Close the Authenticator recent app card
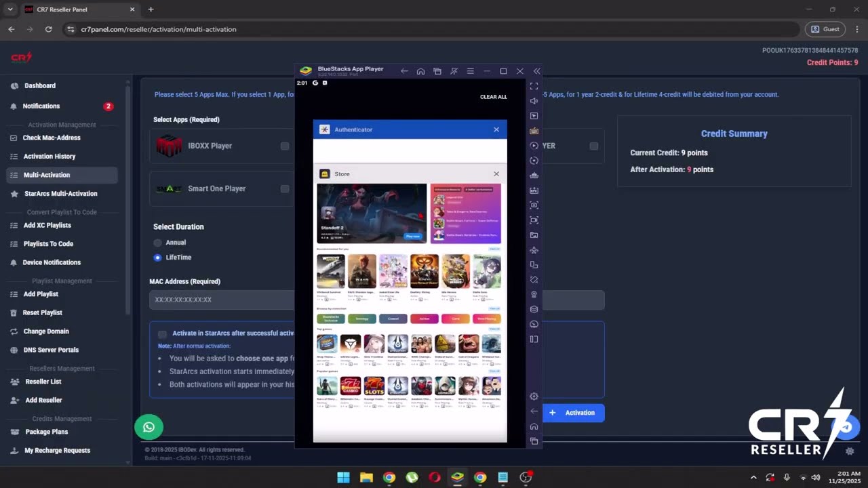The height and width of the screenshot is (488, 868). pyautogui.click(x=496, y=129)
